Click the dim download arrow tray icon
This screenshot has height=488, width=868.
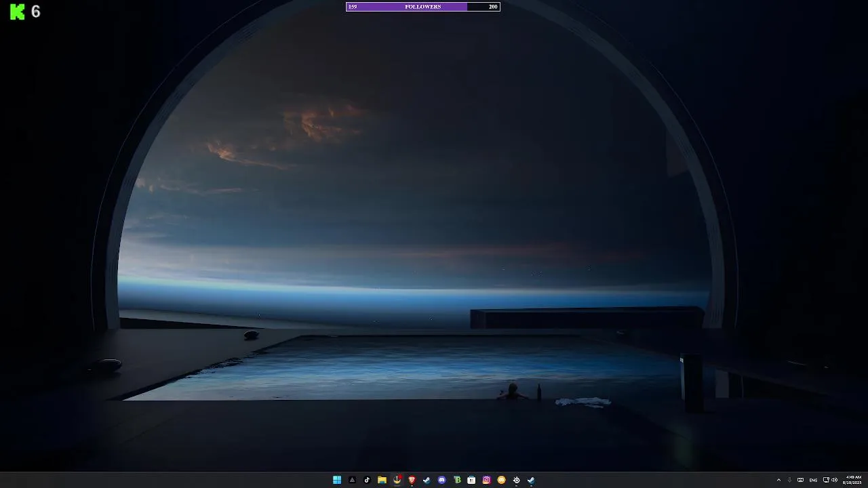pyautogui.click(x=789, y=480)
